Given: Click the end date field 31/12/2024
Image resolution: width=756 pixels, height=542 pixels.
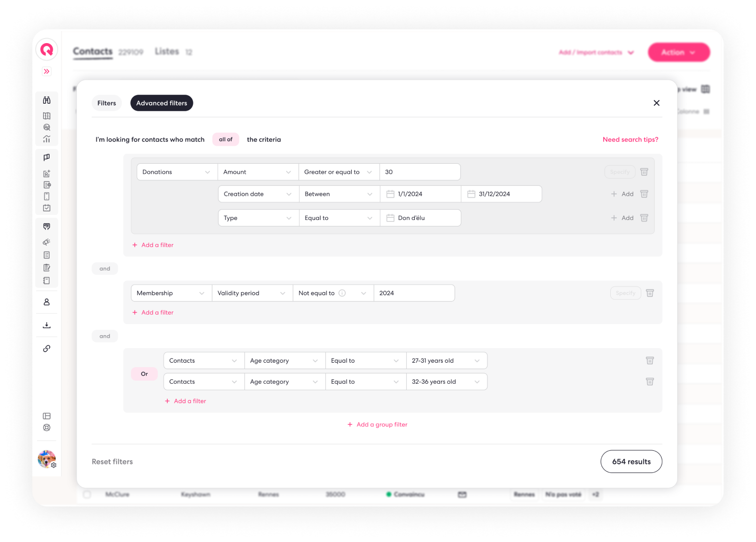Looking at the screenshot, I should pos(501,194).
